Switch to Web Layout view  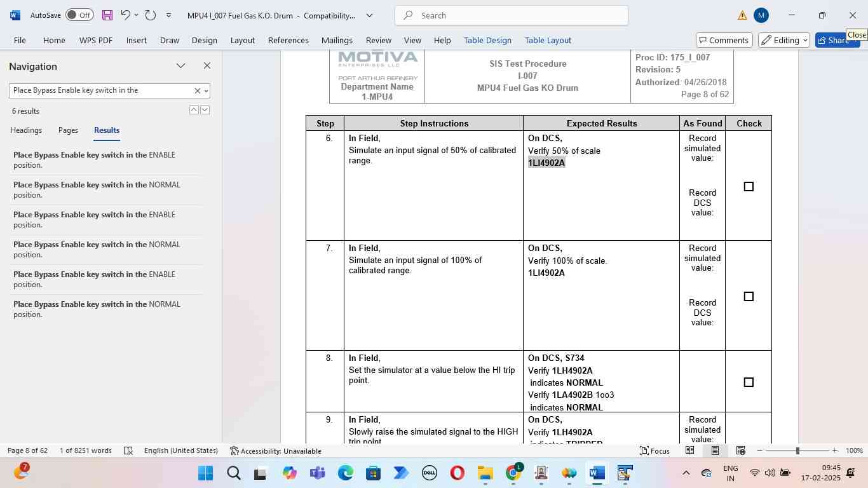(x=740, y=451)
